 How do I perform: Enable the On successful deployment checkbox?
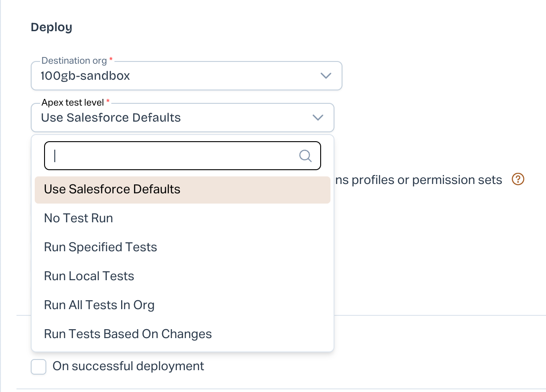coord(39,367)
